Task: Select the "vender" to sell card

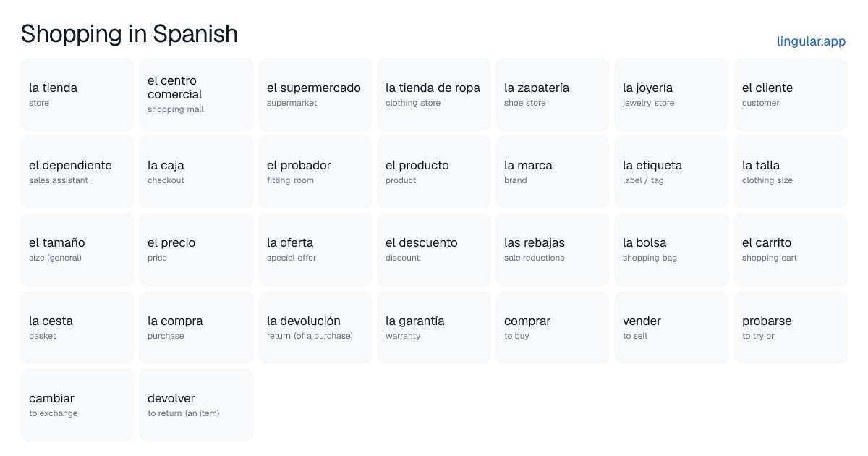Action: pyautogui.click(x=671, y=327)
